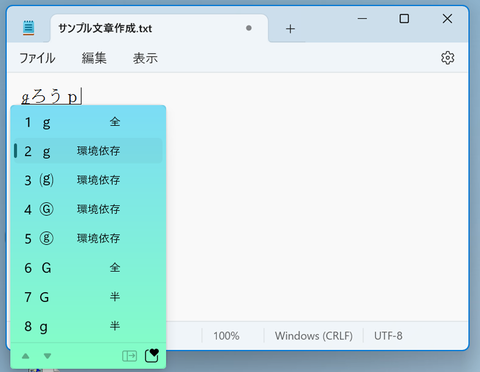
Task: Open the emoji panel heart icon
Action: [152, 355]
